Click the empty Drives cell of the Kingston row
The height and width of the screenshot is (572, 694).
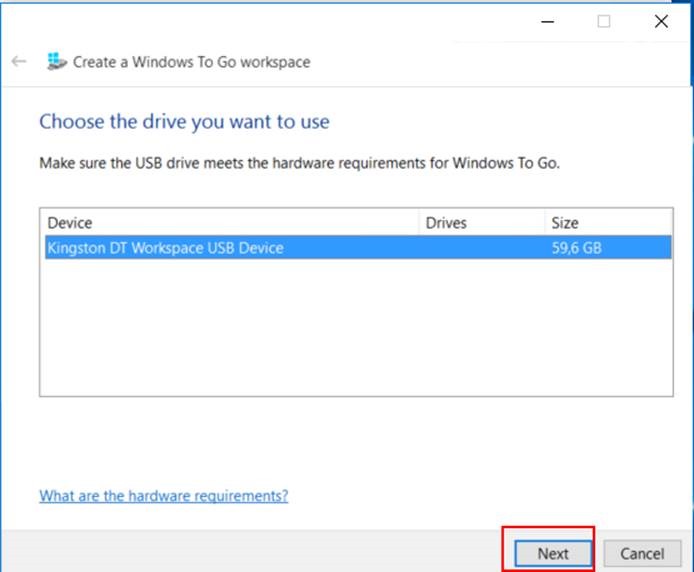click(x=480, y=247)
